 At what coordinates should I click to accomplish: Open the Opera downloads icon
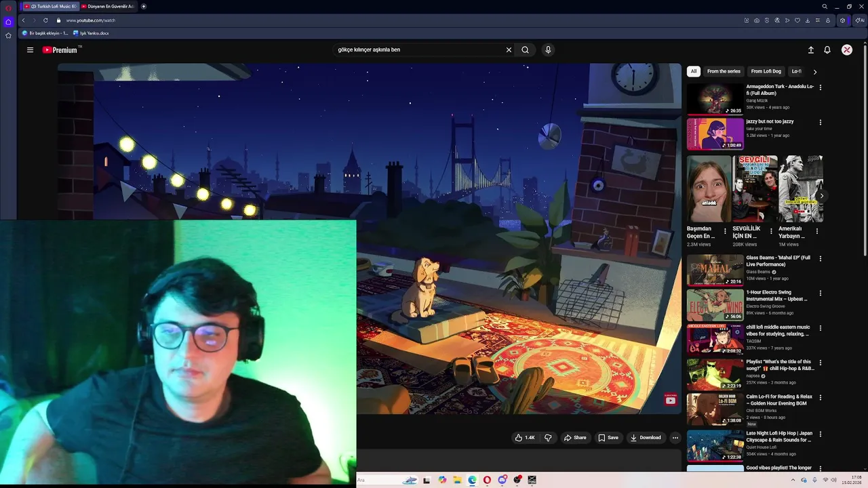tap(808, 20)
